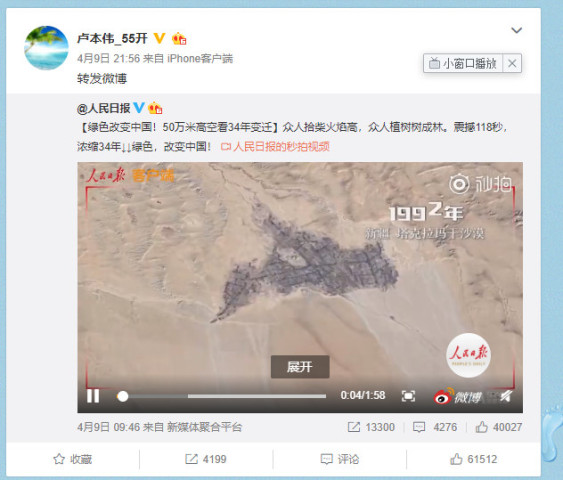This screenshot has width=563, height=480.
Task: Like the post with 61512 likes
Action: click(x=474, y=459)
